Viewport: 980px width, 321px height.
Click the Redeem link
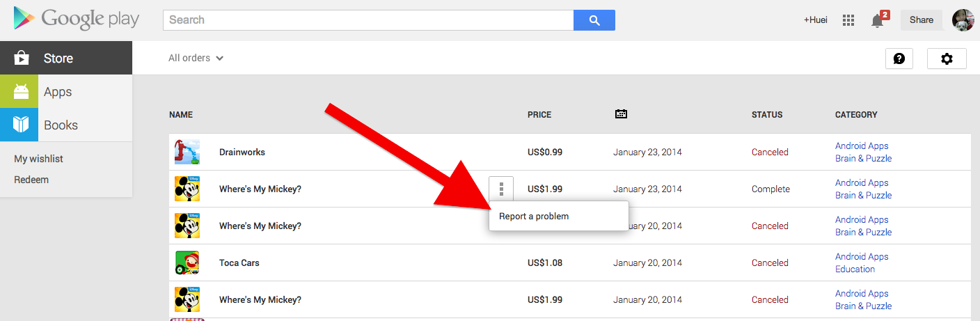coord(31,180)
